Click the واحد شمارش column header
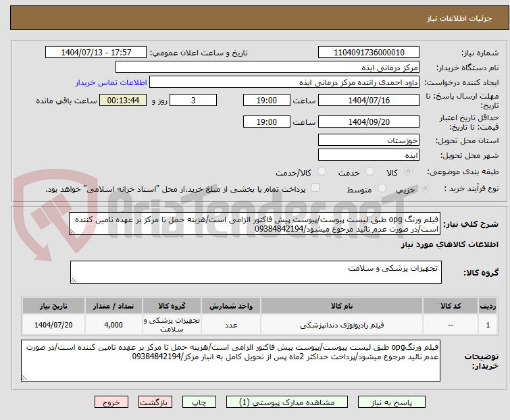Viewport: 510px width, 420px height. point(231,306)
